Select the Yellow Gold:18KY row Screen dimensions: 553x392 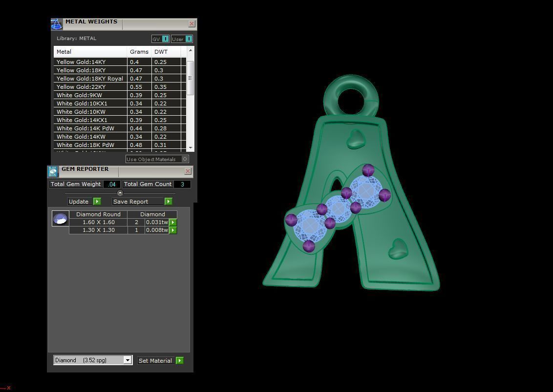point(120,70)
